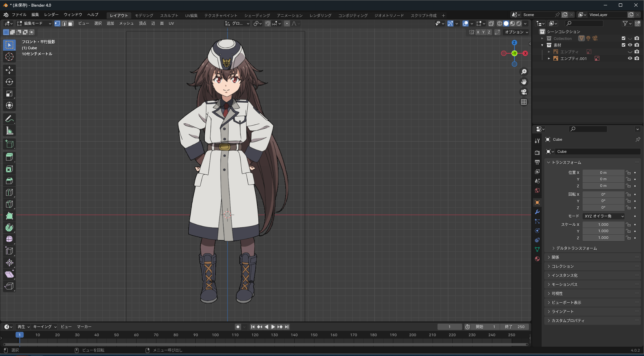Enable vertex select mode

(57, 23)
